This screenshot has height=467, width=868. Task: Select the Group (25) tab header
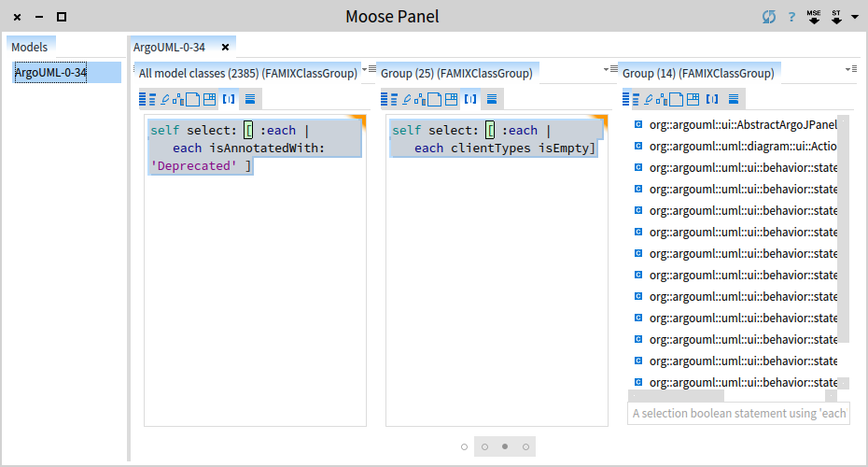[x=456, y=73]
